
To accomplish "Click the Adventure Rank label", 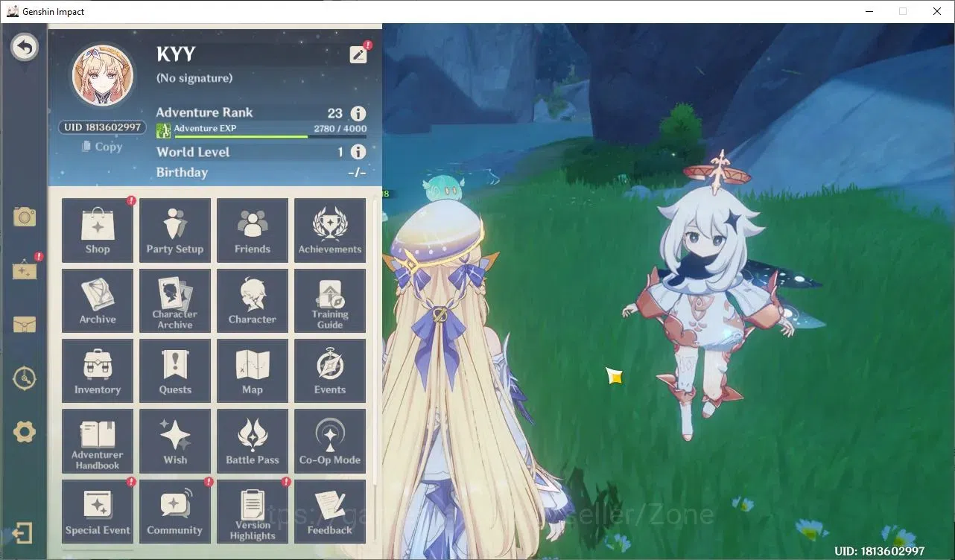I will pyautogui.click(x=204, y=112).
